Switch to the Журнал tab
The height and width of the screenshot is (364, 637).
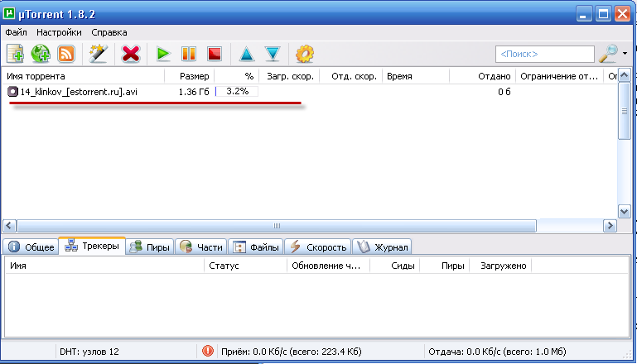pos(382,247)
